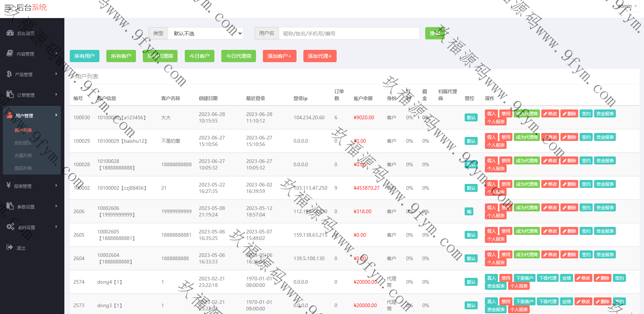Open the admin user dropdown
This screenshot has height=314, width=644.
627,6
